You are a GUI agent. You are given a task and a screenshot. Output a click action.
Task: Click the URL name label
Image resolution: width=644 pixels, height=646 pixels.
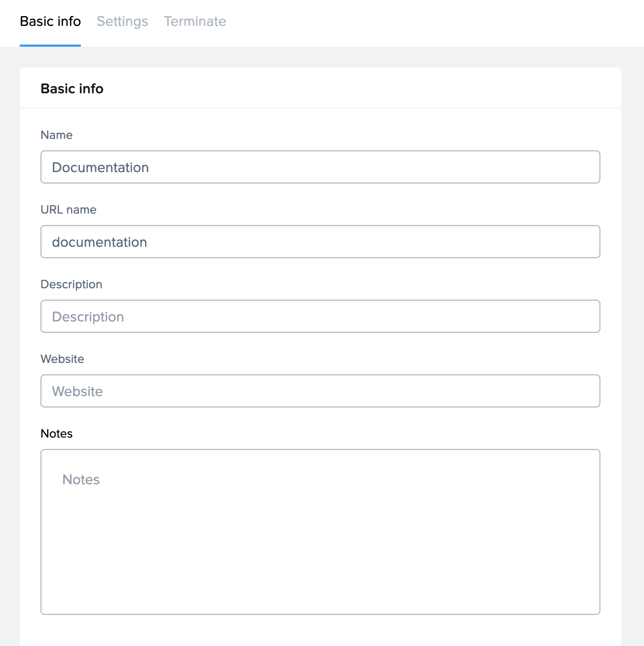[68, 209]
